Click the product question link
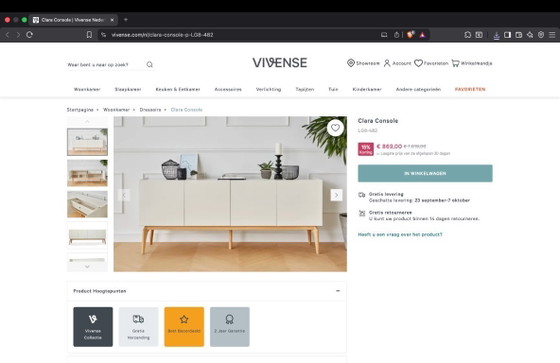Viewport: 560px width, 363px height. 400,235
